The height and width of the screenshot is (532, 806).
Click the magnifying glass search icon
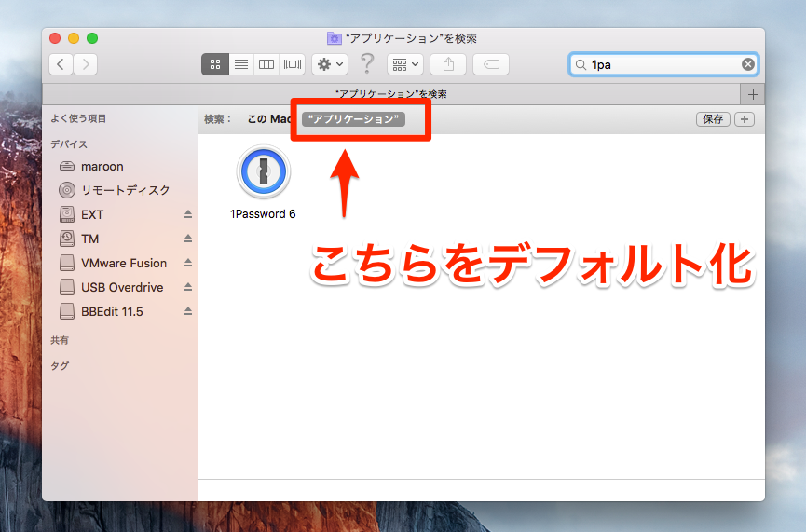point(581,65)
